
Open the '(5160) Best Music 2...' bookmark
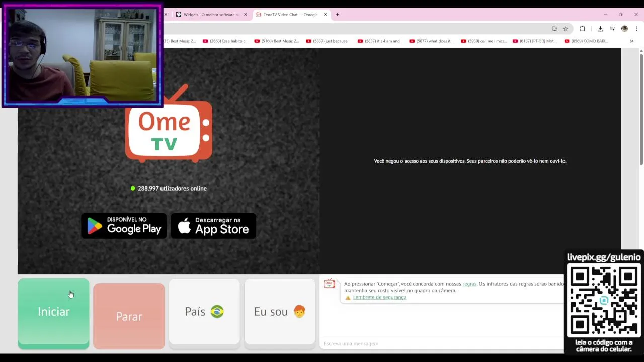coord(276,41)
